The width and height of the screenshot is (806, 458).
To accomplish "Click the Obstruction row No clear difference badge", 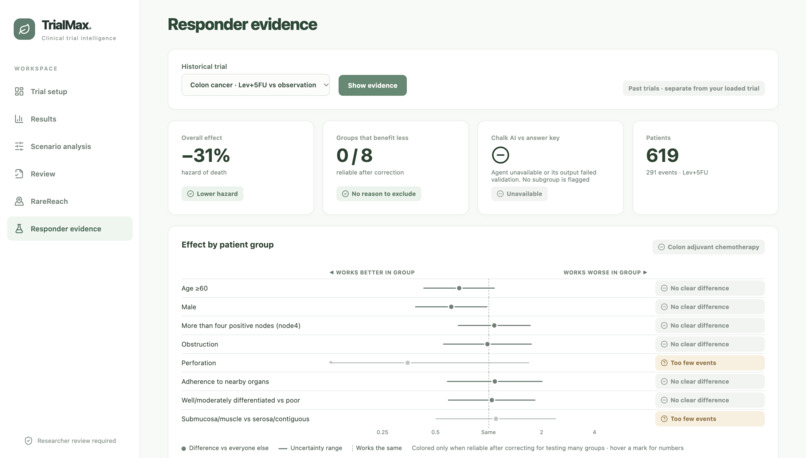I will point(710,344).
